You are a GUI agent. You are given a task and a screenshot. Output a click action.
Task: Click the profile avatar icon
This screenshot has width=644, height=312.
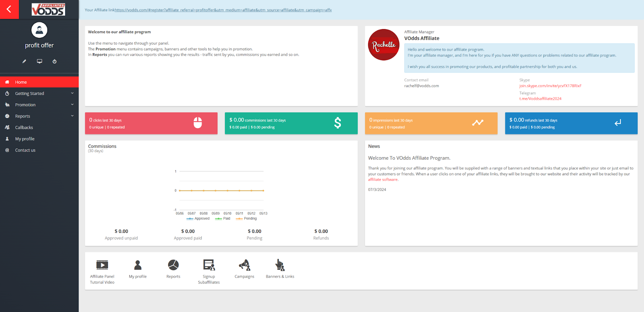39,30
